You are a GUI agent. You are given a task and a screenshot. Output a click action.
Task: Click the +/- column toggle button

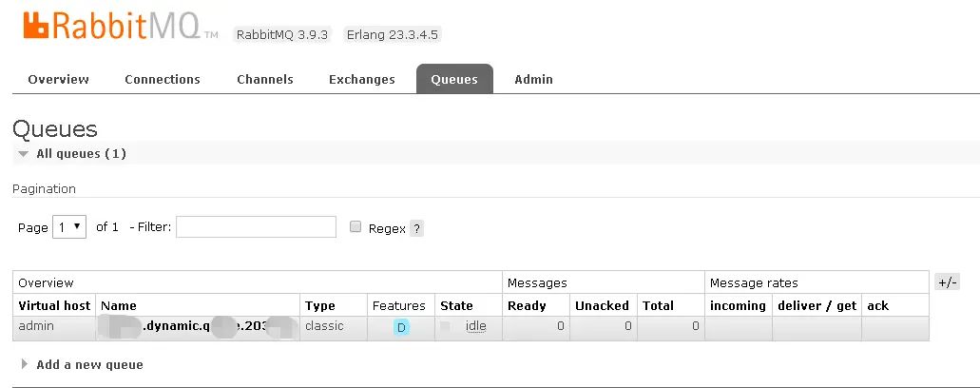pos(948,282)
